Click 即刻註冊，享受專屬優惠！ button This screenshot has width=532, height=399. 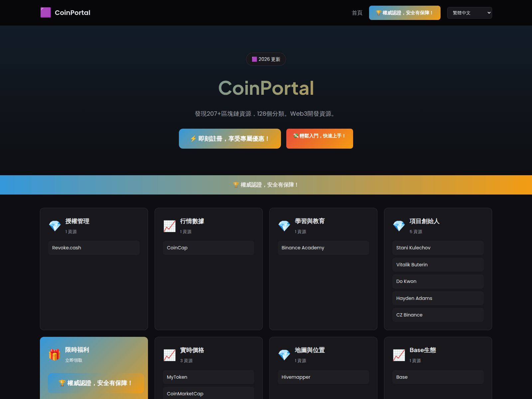230,139
